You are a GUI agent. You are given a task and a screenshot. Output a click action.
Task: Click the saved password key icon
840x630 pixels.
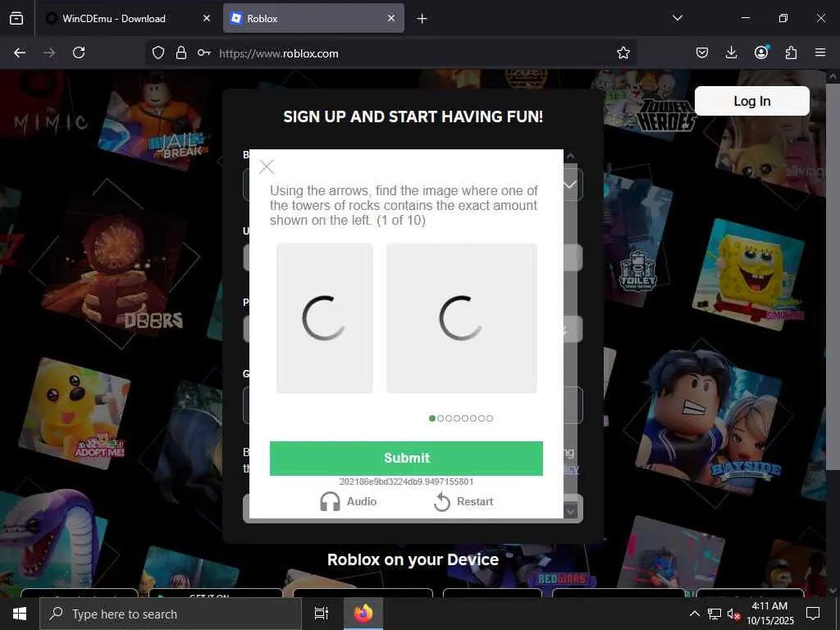pos(203,52)
